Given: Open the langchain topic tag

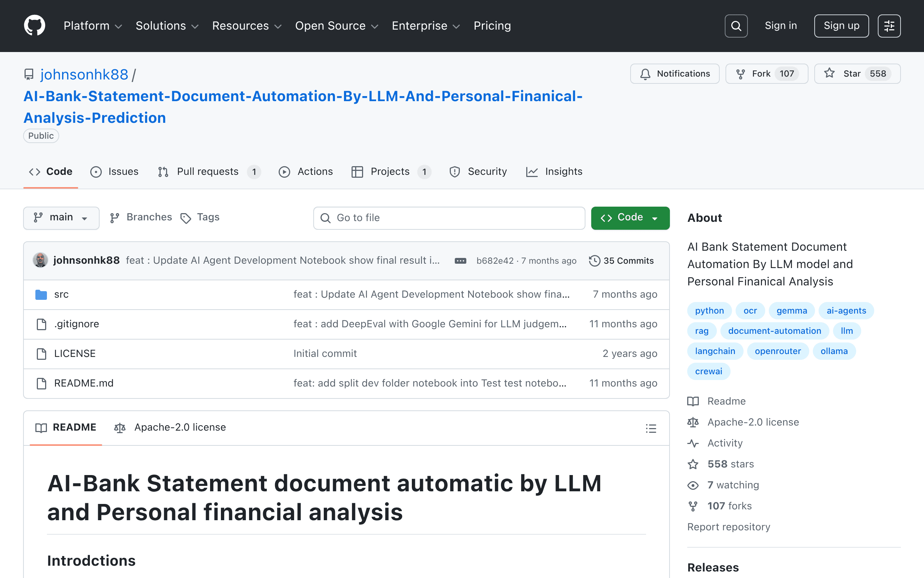Looking at the screenshot, I should coord(715,351).
